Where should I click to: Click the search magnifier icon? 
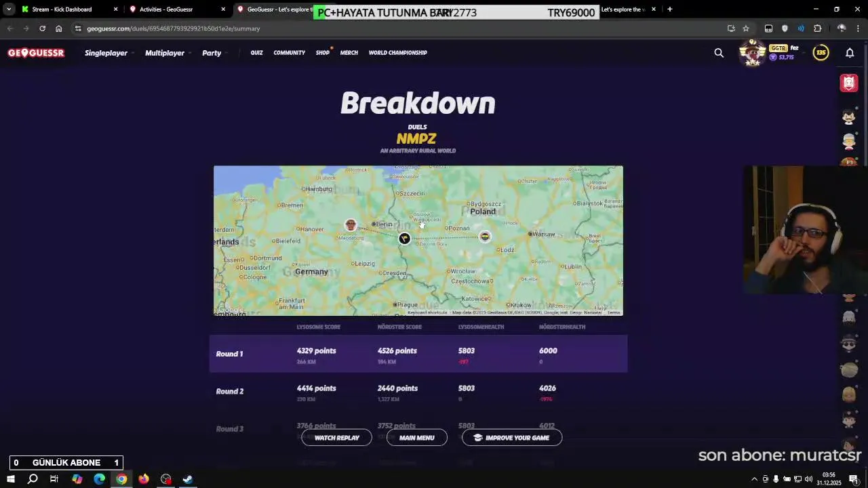click(x=719, y=53)
